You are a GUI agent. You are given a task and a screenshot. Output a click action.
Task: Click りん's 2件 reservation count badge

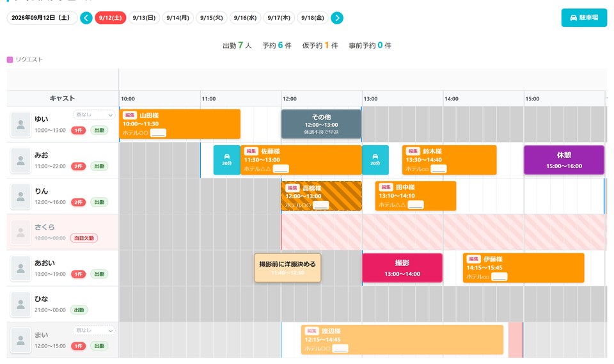tap(78, 202)
